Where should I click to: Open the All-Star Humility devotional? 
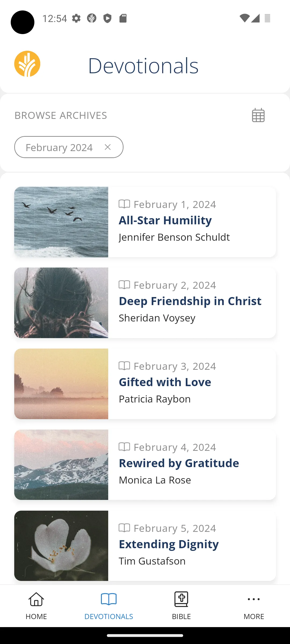click(165, 221)
